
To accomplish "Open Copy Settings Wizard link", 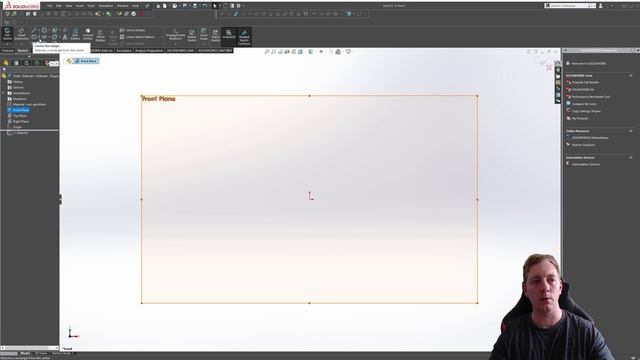I will [x=583, y=111].
